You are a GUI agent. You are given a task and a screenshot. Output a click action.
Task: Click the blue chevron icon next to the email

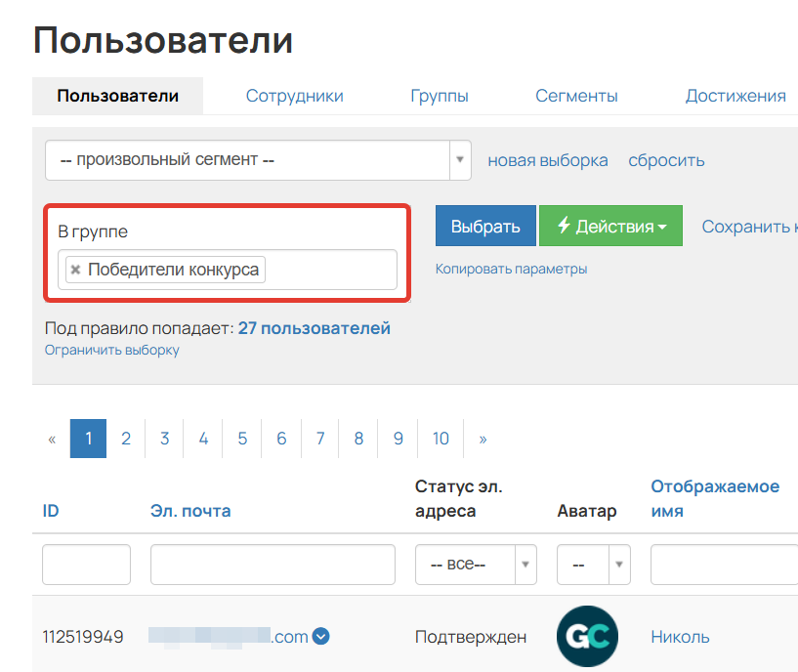pyautogui.click(x=319, y=636)
